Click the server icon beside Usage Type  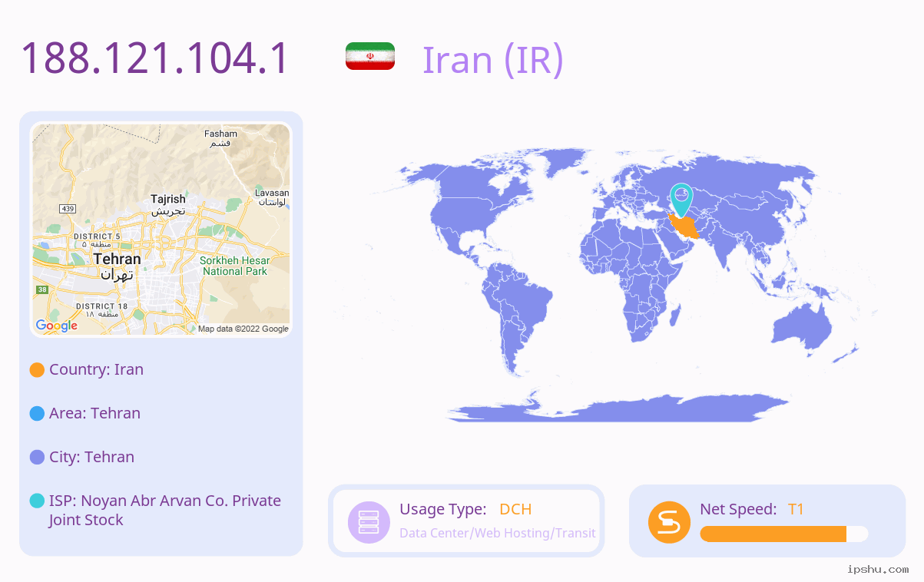click(369, 522)
